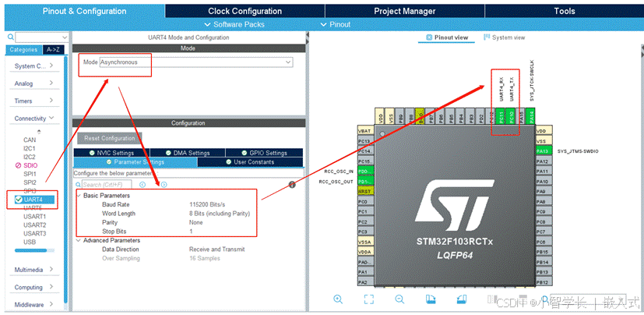Open the Mode Asynchronous dropdown
Screen dimensions: 644x315
tap(196, 62)
